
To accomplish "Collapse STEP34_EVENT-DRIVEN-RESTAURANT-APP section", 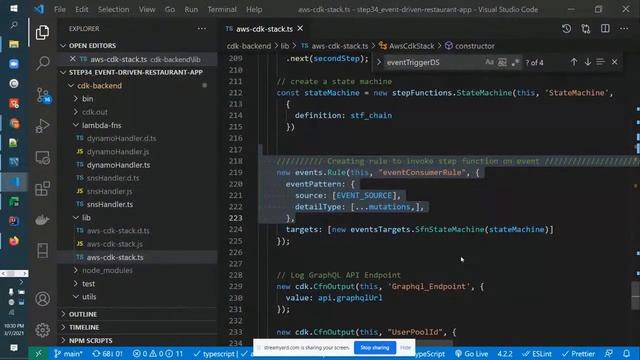I will pos(136,72).
